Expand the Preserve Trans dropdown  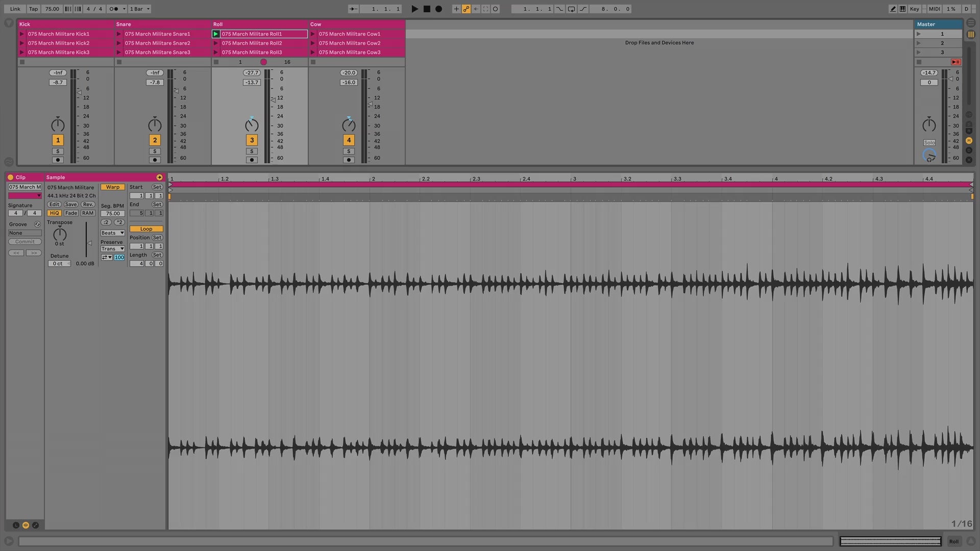tap(113, 249)
